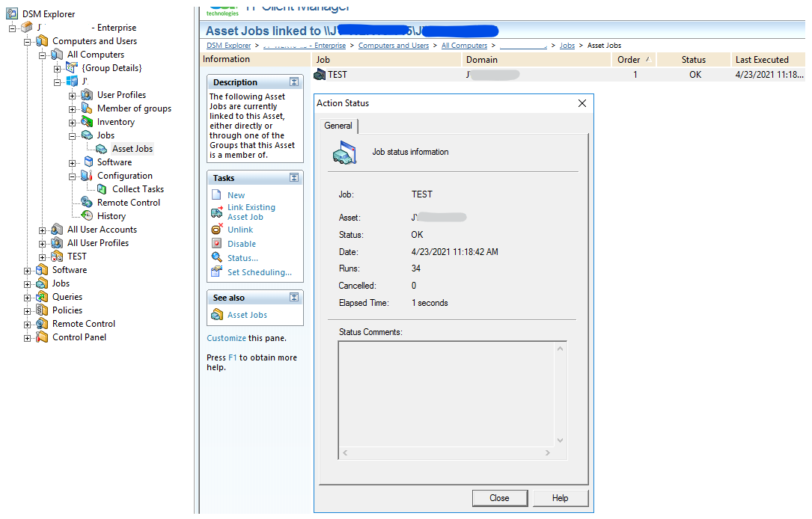The height and width of the screenshot is (519, 812).
Task: Expand the User Profiles tree node
Action: point(73,95)
